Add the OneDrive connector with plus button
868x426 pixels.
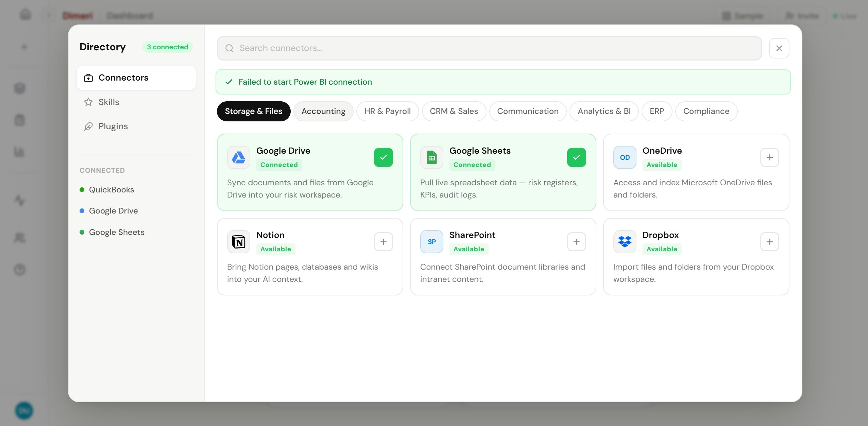(769, 157)
